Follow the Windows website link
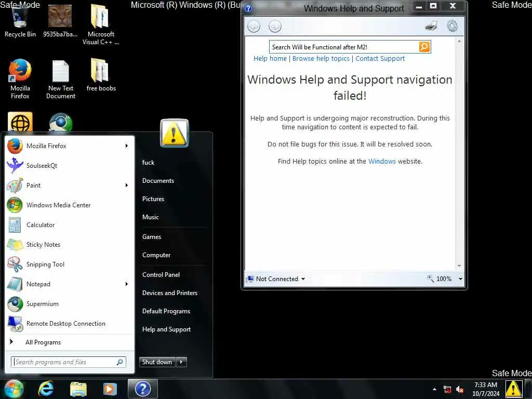 (x=382, y=162)
